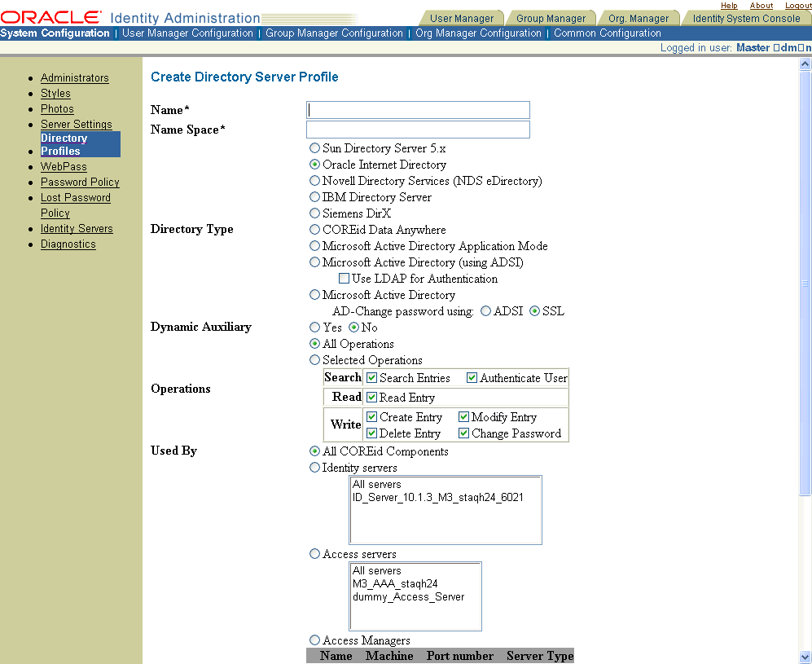Open the User Manager tab

tap(461, 18)
